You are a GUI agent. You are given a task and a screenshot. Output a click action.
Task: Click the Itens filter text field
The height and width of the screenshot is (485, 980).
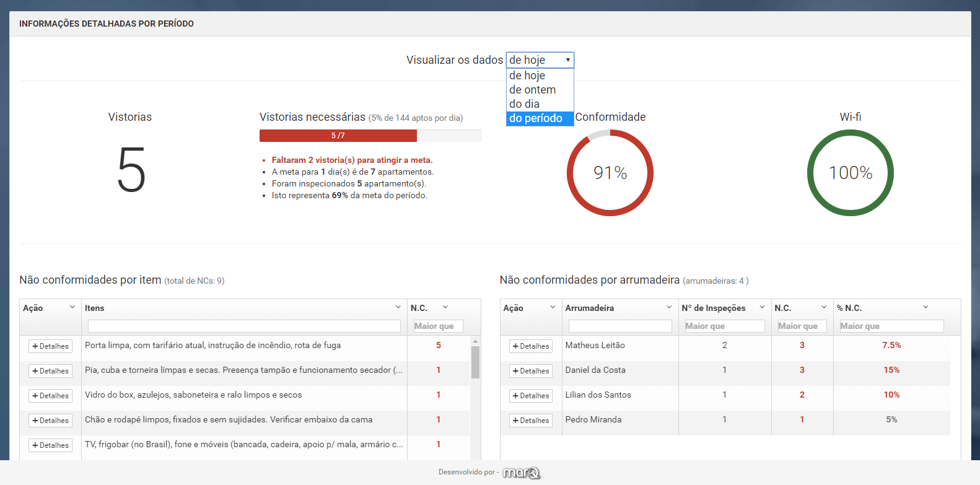click(x=244, y=326)
